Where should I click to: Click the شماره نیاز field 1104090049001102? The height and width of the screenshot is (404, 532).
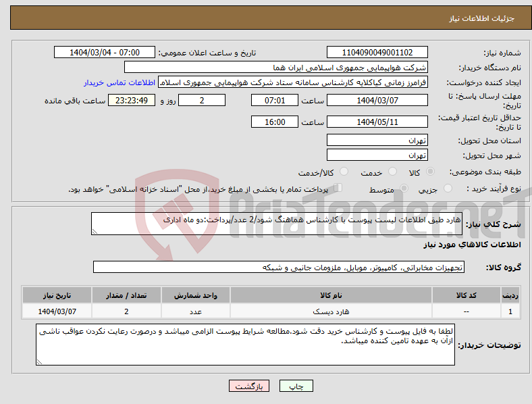click(377, 52)
